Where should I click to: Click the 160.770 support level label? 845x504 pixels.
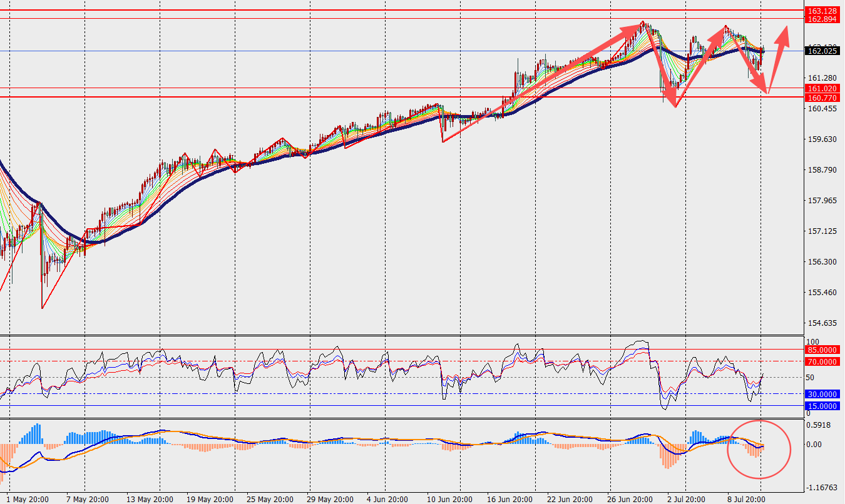822,98
